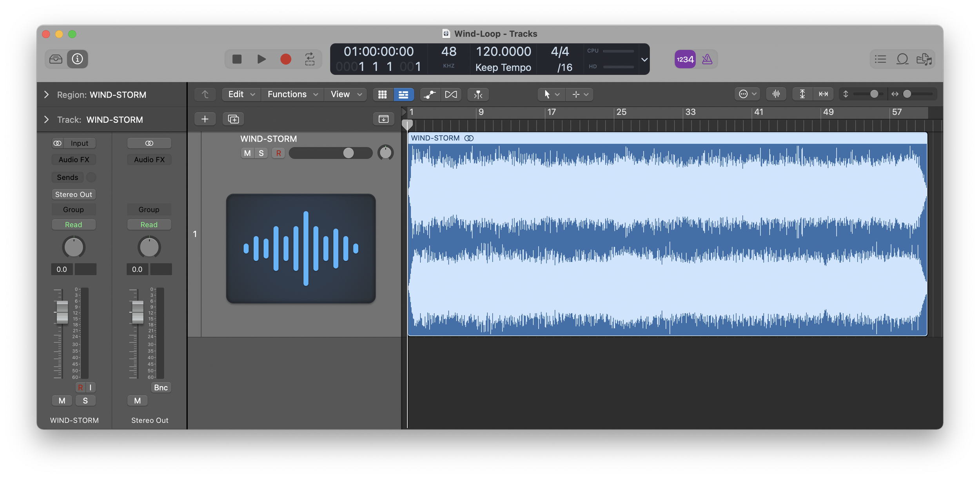
Task: Click the Add Tracks button
Action: click(204, 119)
